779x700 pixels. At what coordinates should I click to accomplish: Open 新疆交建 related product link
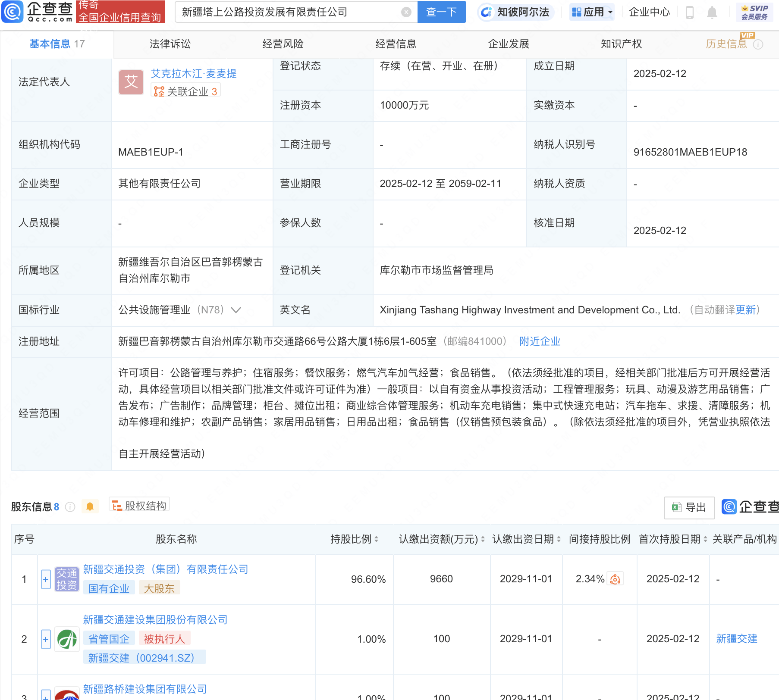click(x=737, y=639)
